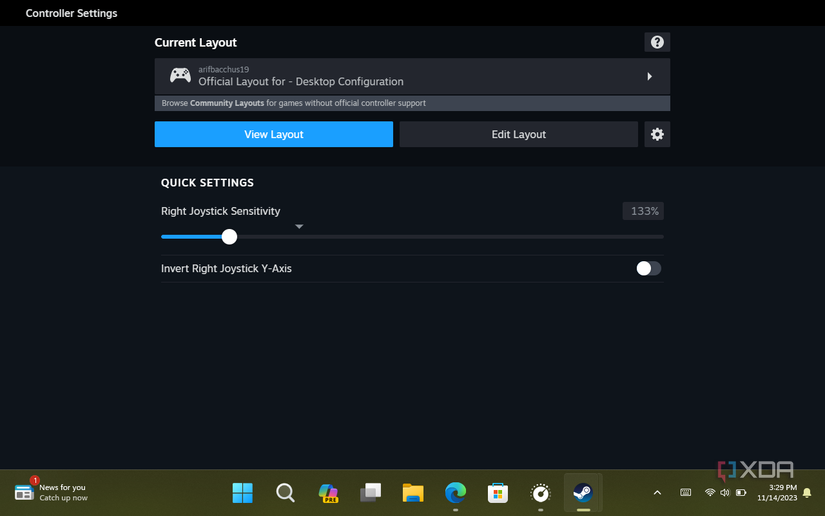Screen dimensions: 825x516
Task: Toggle Invert Right Joystick Y-Axis switch
Action: (x=648, y=268)
